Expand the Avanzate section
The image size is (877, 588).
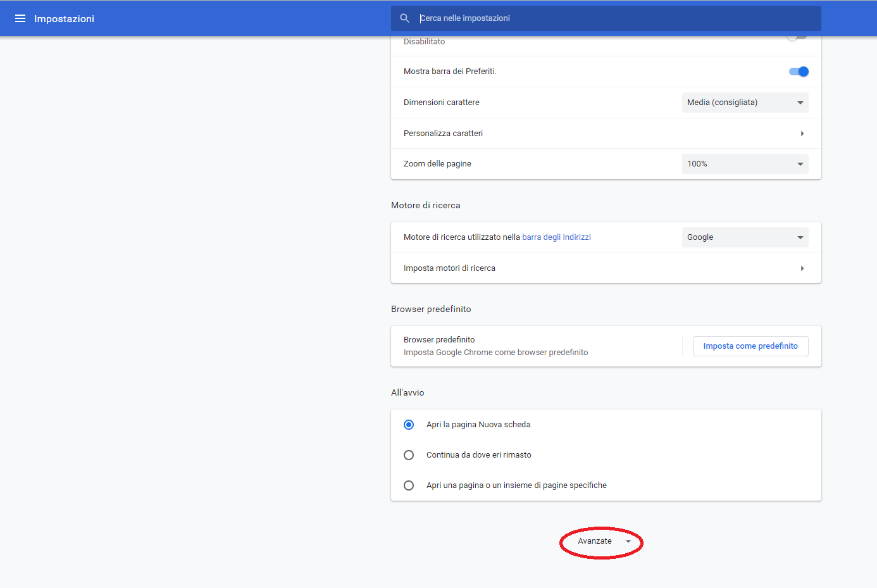[604, 541]
